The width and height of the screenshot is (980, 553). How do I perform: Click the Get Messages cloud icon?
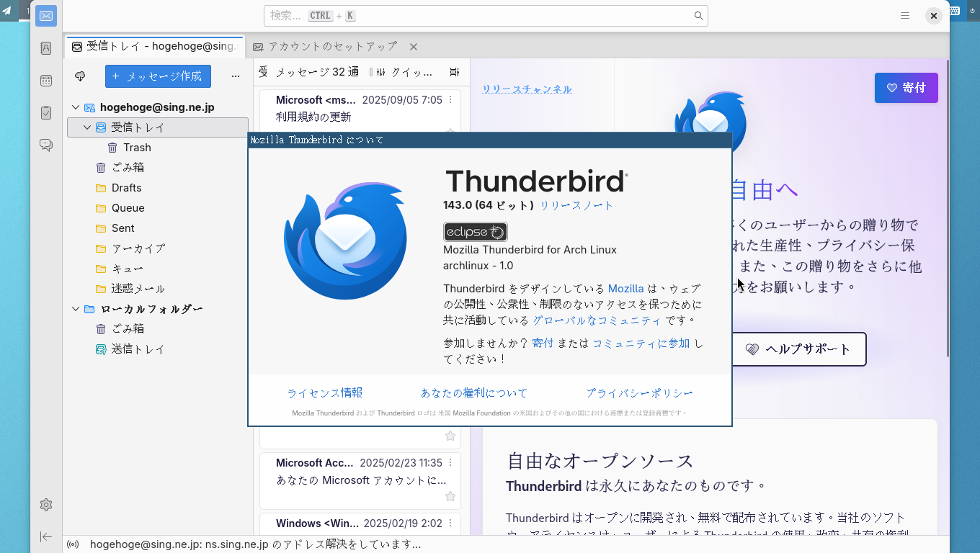tap(80, 76)
